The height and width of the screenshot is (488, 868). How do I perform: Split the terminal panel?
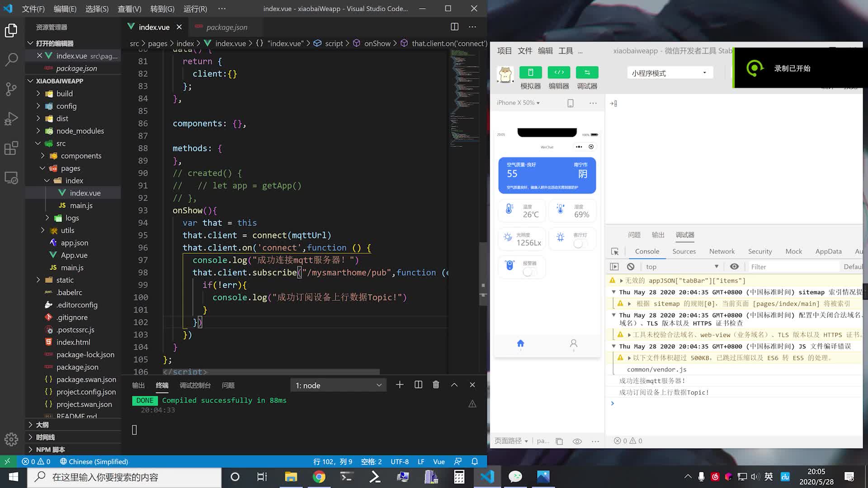click(x=418, y=385)
